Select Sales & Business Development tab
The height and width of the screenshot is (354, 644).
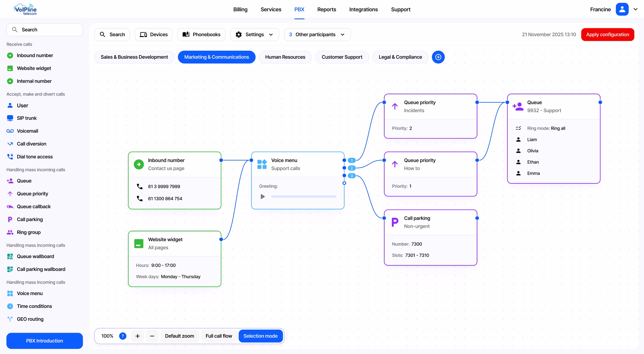click(x=134, y=57)
